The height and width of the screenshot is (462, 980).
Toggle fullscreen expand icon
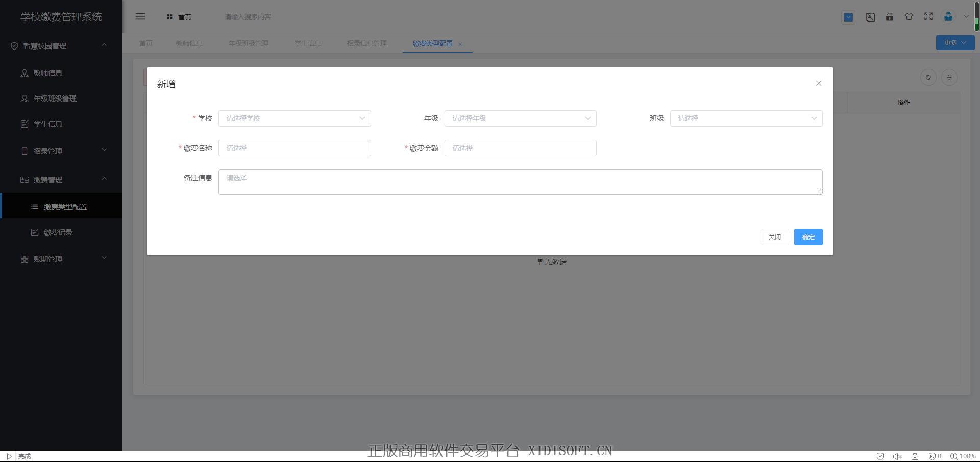click(x=928, y=17)
